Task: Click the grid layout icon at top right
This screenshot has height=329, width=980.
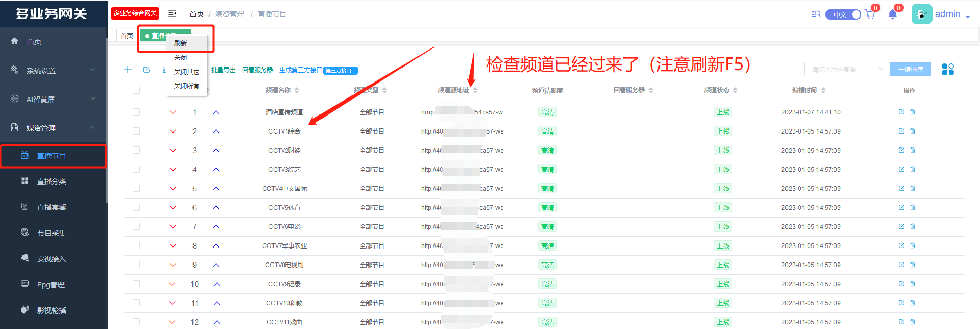Action: 947,69
